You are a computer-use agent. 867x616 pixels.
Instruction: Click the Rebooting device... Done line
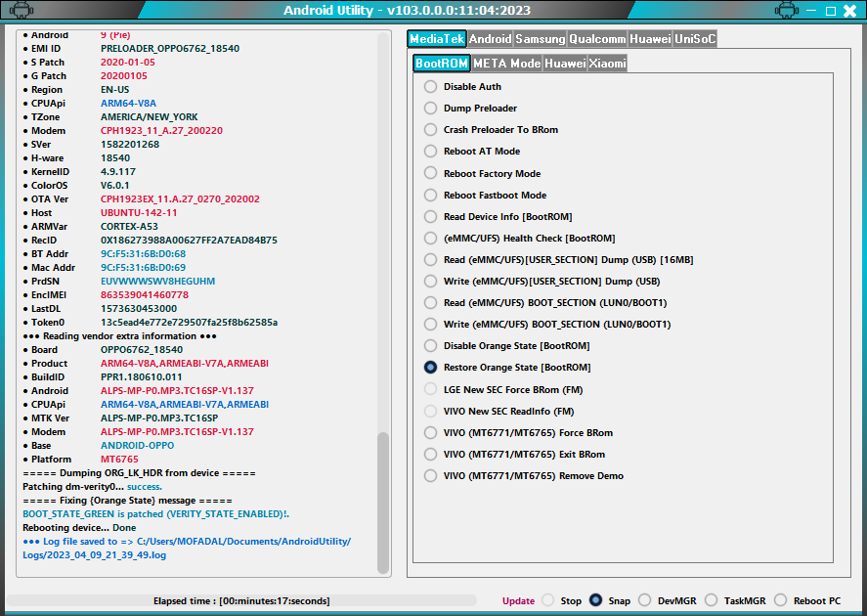click(x=79, y=528)
